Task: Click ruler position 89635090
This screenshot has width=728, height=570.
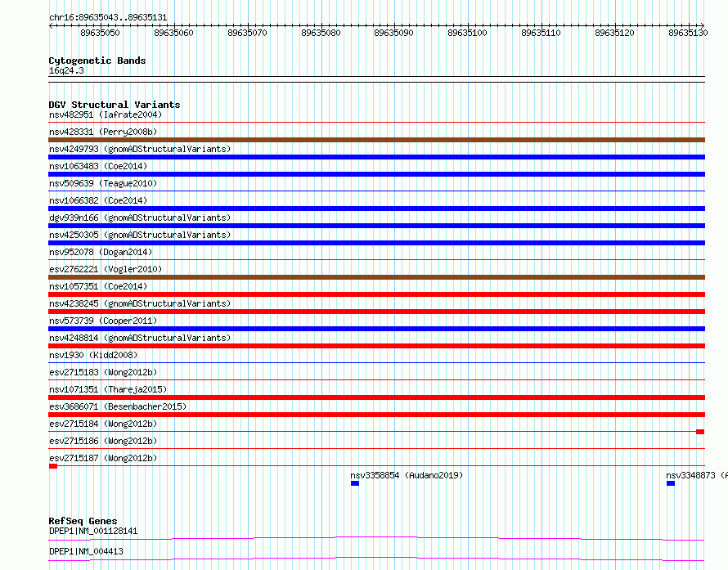Action: (393, 33)
